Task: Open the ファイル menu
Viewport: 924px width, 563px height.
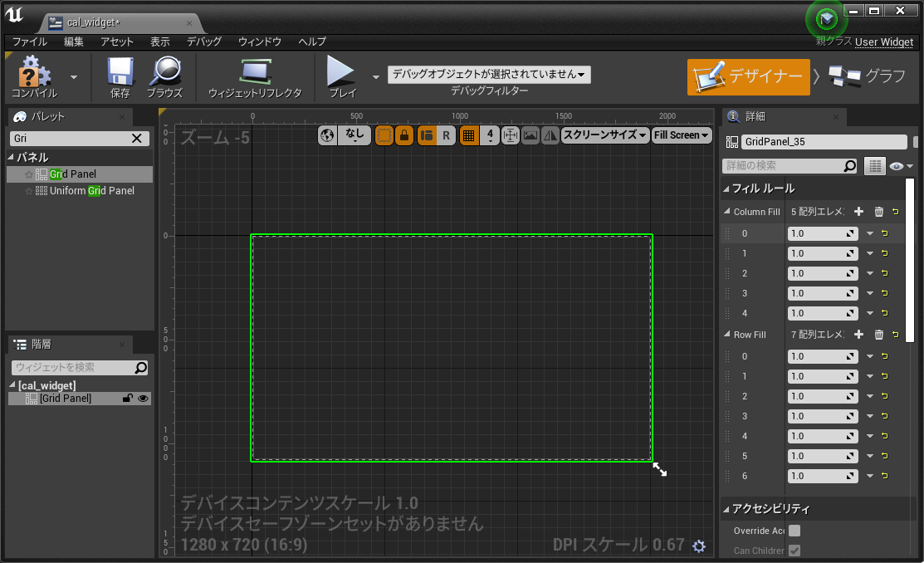Action: 29,42
